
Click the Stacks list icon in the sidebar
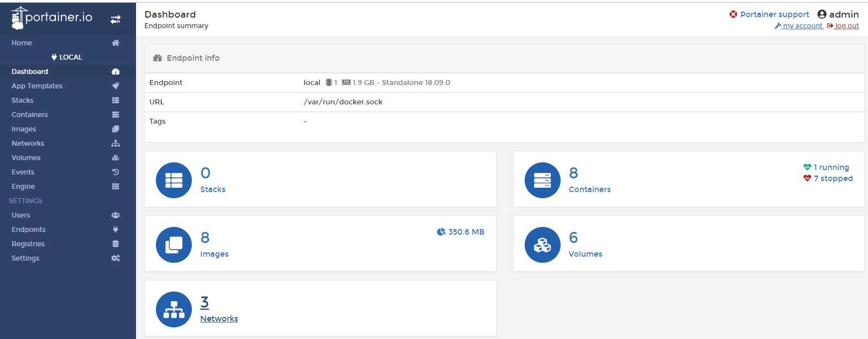point(116,100)
